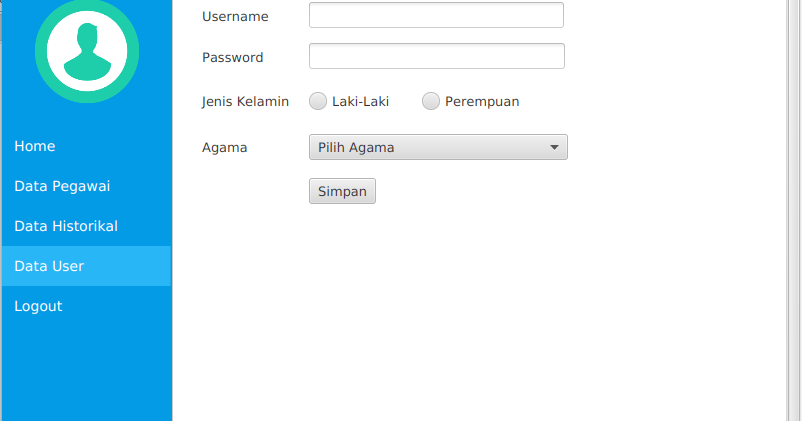Image resolution: width=802 pixels, height=421 pixels.
Task: Select the highlighted Data User item
Action: (86, 266)
